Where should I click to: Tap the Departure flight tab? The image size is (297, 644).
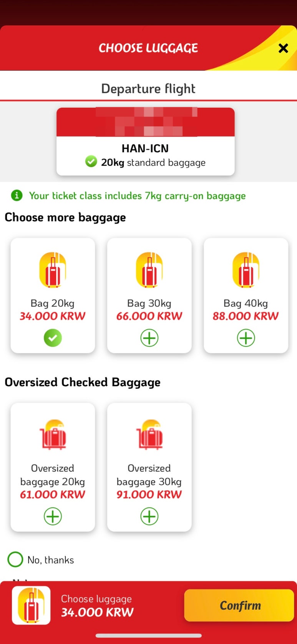[x=148, y=88]
